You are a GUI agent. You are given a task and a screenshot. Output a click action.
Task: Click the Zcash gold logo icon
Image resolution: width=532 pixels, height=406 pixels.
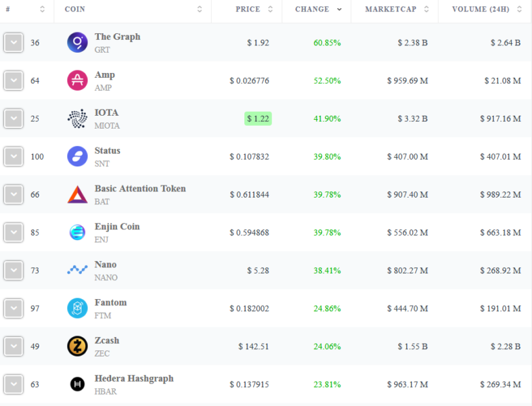[x=77, y=346]
